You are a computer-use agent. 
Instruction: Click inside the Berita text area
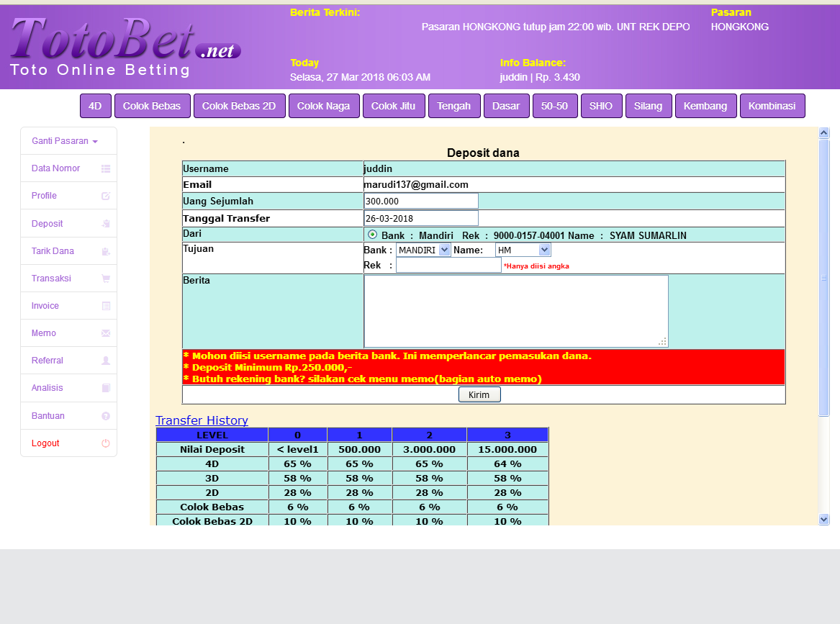tap(516, 311)
